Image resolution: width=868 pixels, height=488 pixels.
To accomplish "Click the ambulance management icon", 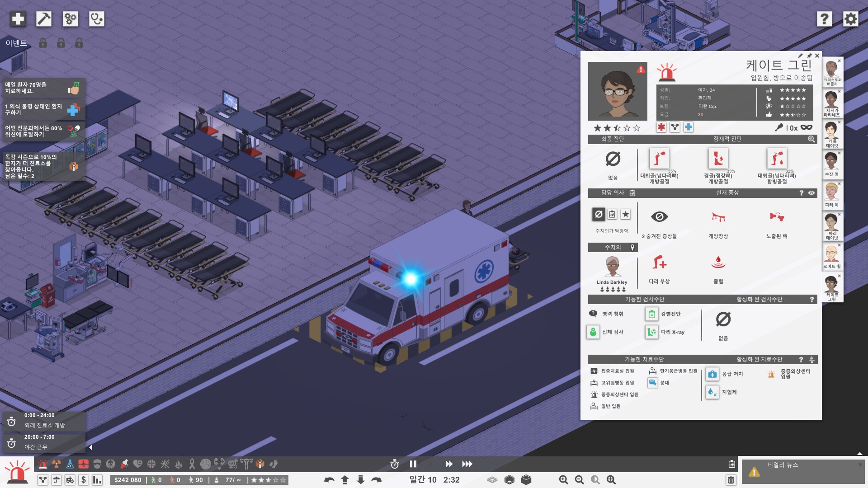I will pyautogui.click(x=70, y=480).
